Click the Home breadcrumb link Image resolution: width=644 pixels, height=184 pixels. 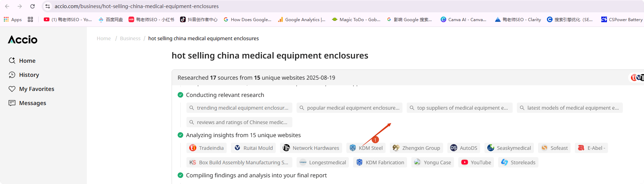click(104, 38)
